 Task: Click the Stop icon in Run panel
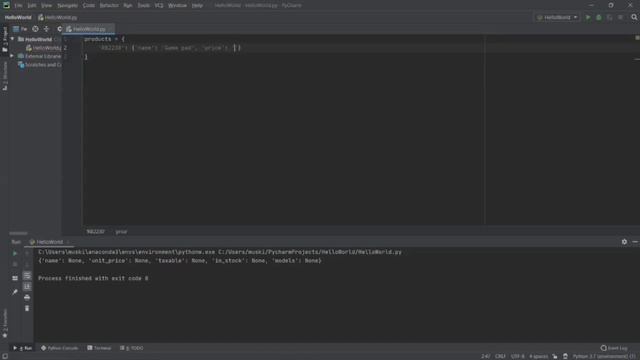tap(15, 264)
